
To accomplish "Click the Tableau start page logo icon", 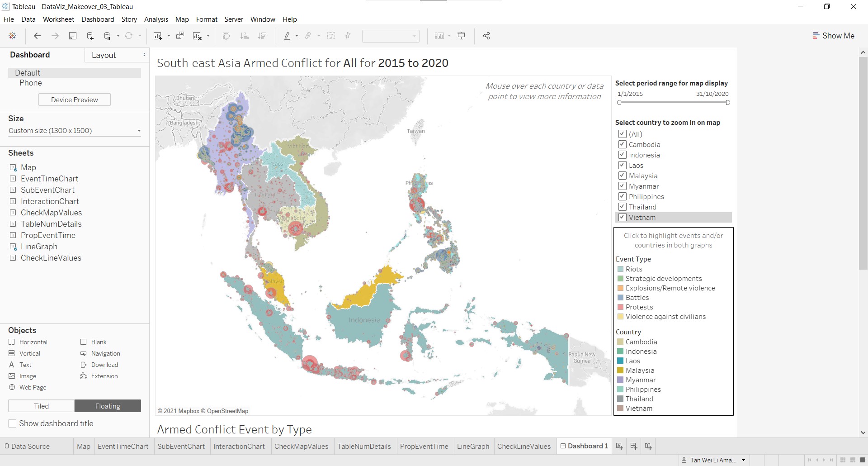I will point(13,36).
